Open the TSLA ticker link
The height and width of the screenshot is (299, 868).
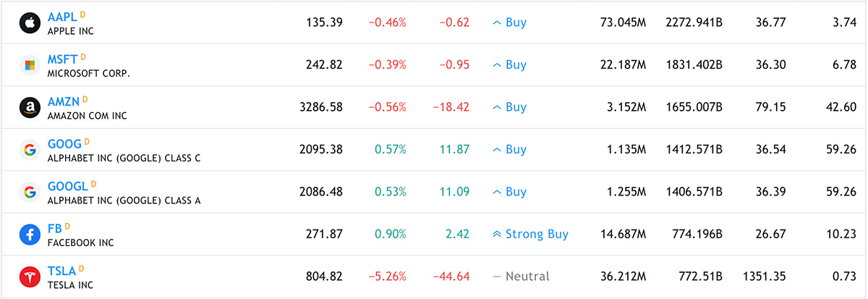pyautogui.click(x=61, y=270)
